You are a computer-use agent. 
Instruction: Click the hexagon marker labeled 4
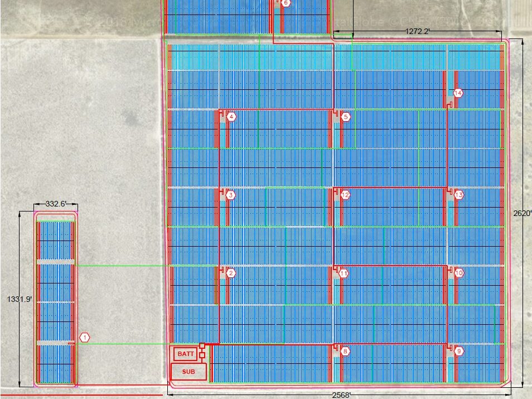tap(231, 117)
